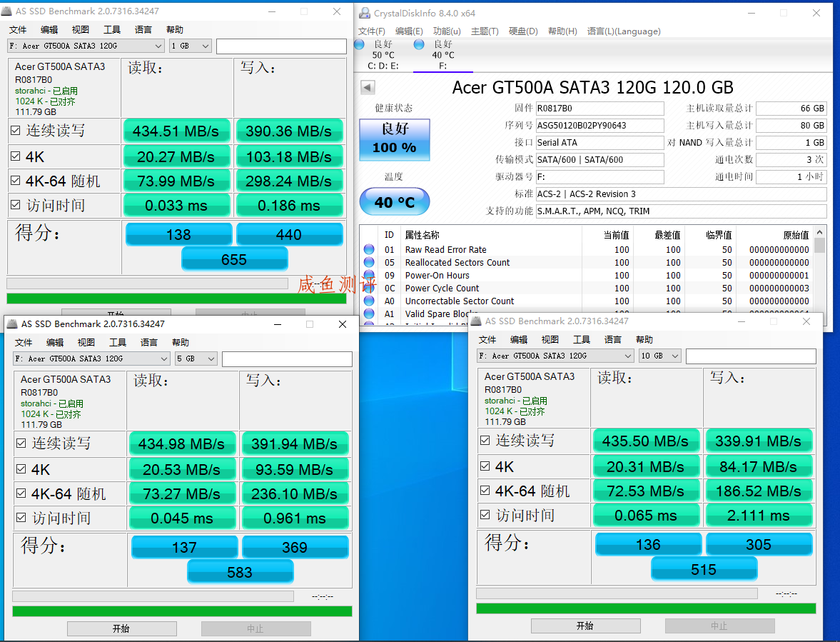
Task: Click the empty text box in the 10 GB window
Action: point(751,356)
